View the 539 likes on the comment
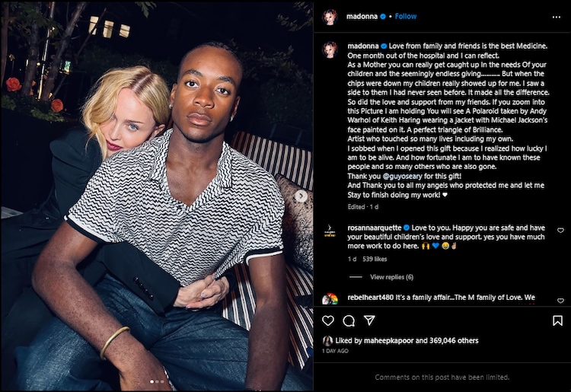 [375, 259]
